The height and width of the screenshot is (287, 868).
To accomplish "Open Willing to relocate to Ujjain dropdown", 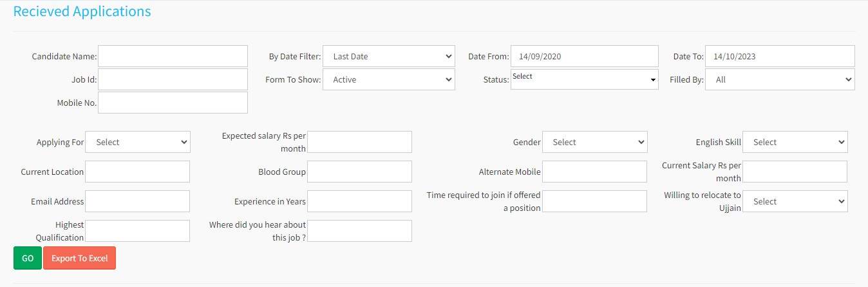I will [795, 201].
